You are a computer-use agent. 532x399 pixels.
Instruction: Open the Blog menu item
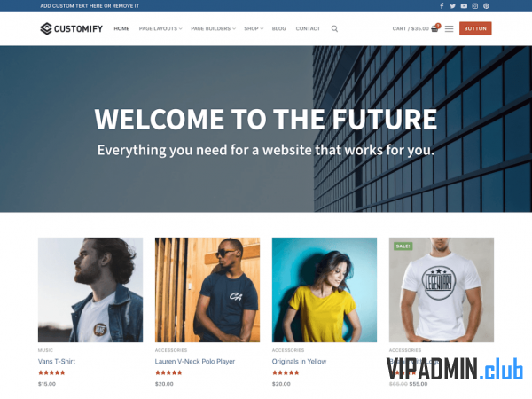coord(279,29)
